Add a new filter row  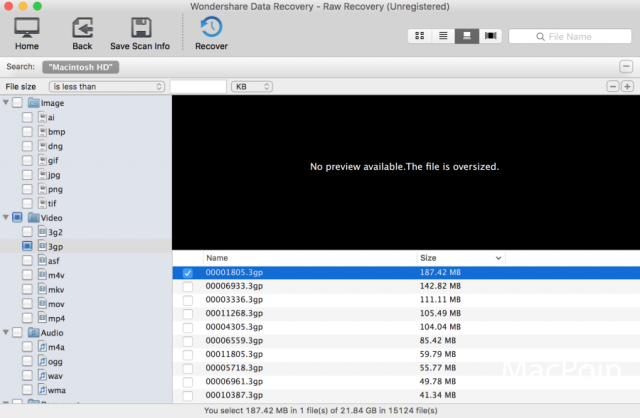click(x=627, y=87)
